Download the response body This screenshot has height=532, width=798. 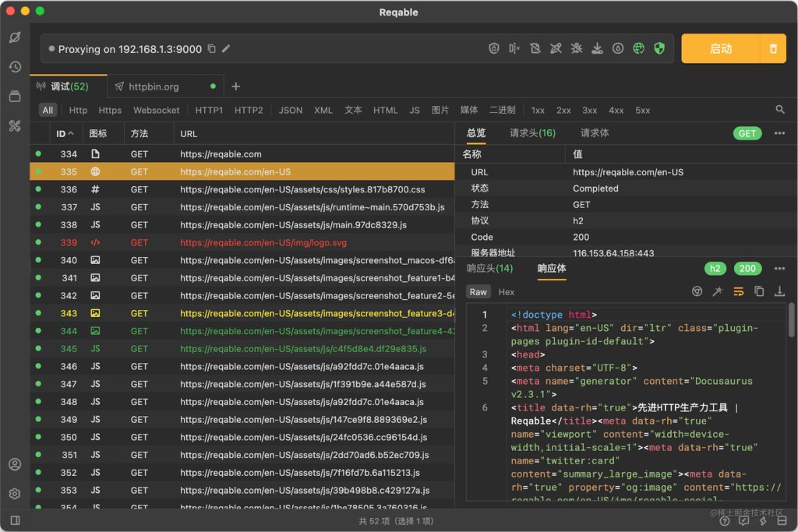pos(780,291)
